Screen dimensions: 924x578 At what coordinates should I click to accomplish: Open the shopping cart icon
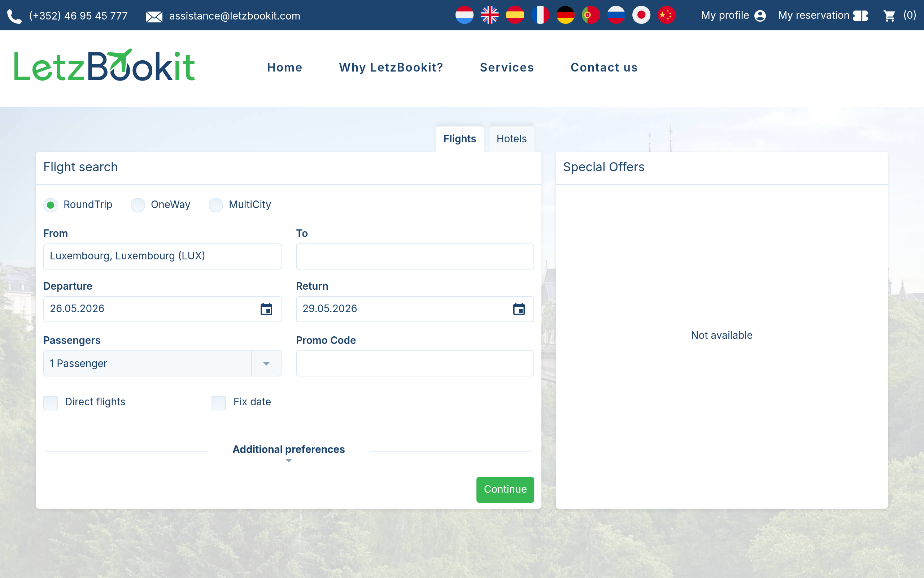(x=889, y=16)
